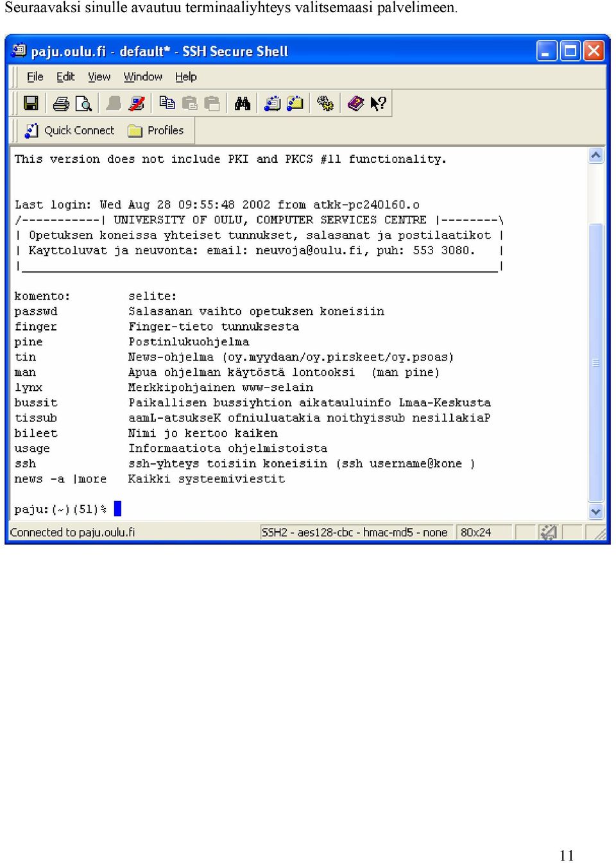Click the 'news -a |more' command line
The image size is (616, 863).
click(60, 479)
